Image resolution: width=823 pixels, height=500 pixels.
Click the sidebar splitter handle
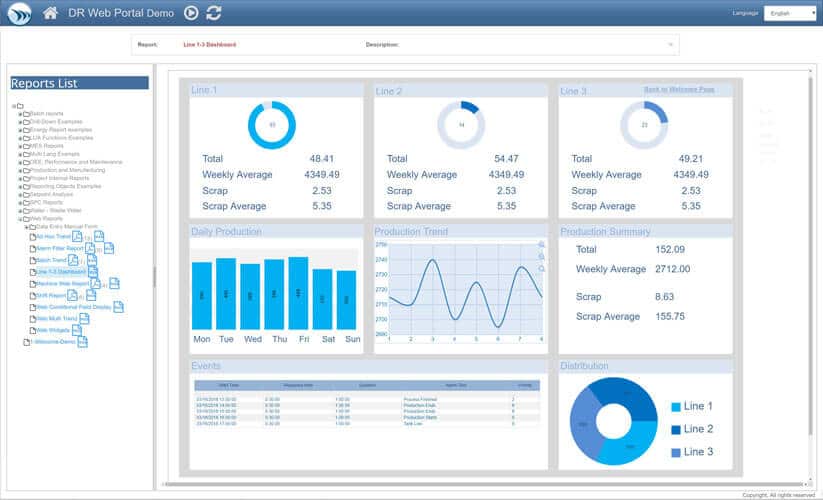[154, 276]
